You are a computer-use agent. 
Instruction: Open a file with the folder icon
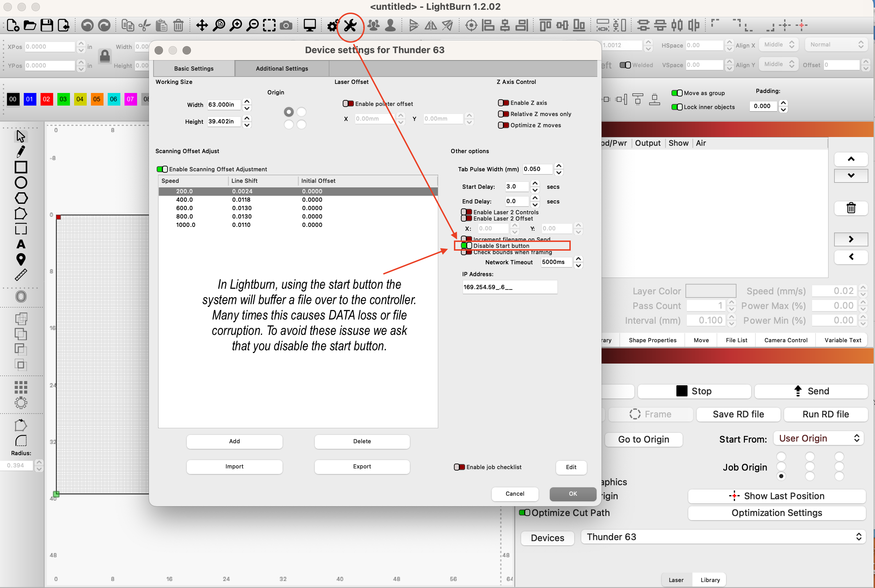point(30,26)
